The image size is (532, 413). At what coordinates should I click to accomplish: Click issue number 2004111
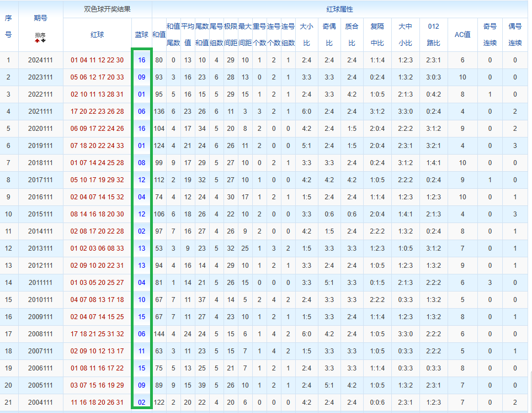pos(40,403)
